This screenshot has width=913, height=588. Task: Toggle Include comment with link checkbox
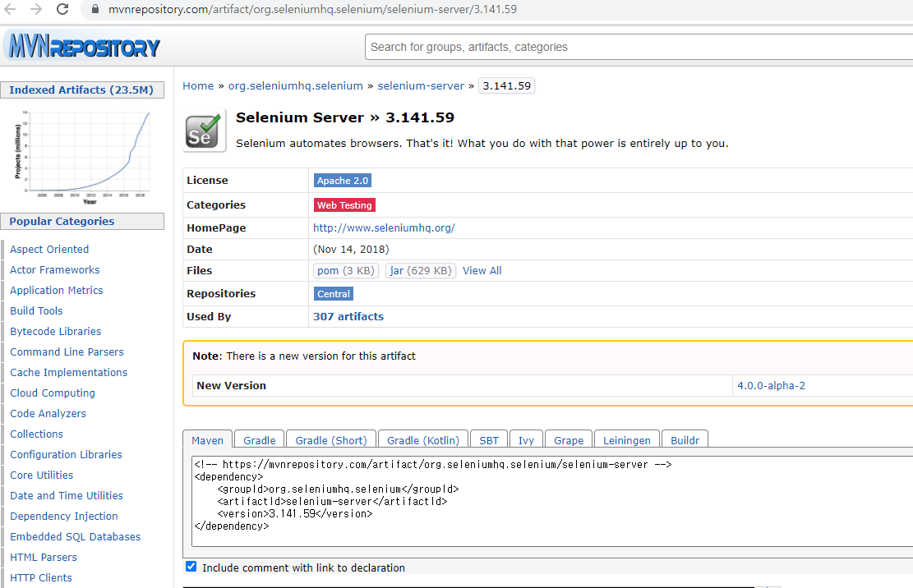[x=191, y=567]
